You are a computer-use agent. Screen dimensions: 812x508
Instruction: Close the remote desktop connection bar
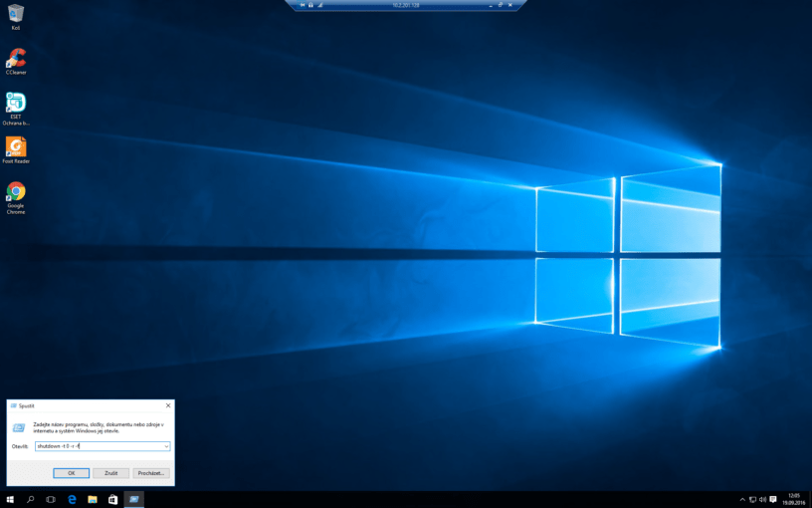(x=510, y=5)
